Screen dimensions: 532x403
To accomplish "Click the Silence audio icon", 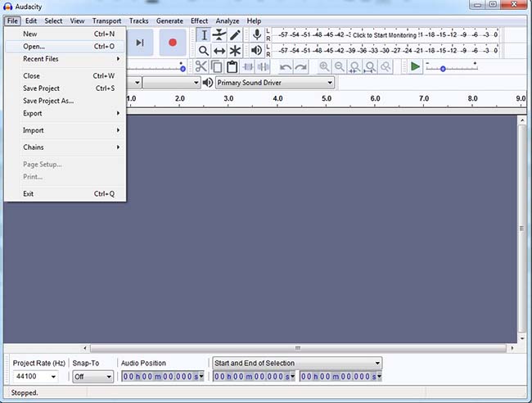I will pos(264,66).
